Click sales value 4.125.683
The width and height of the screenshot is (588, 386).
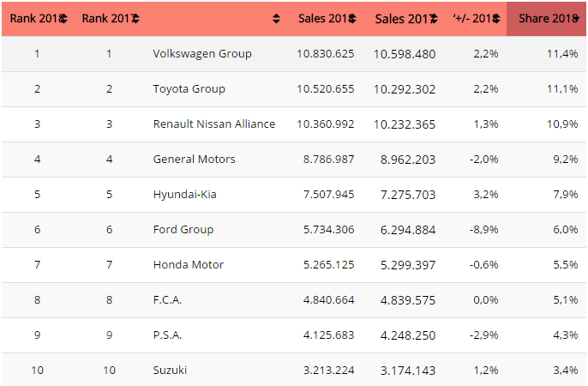click(x=329, y=335)
